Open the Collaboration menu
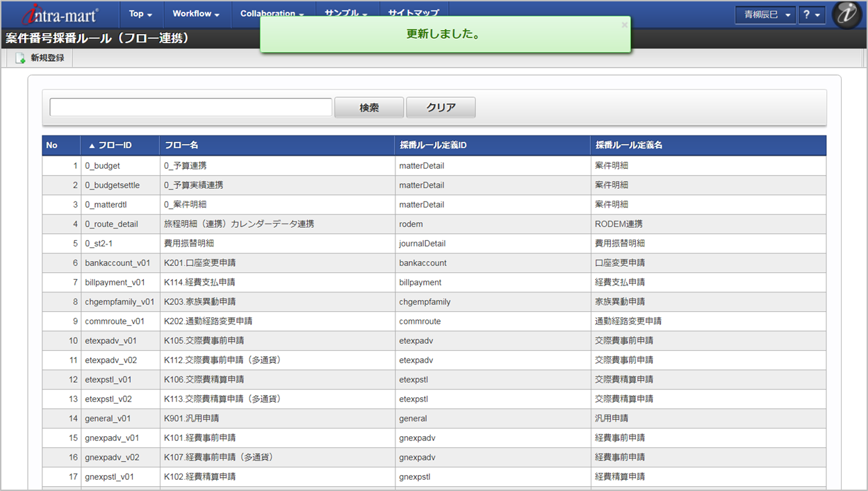The width and height of the screenshot is (868, 491). (x=272, y=14)
